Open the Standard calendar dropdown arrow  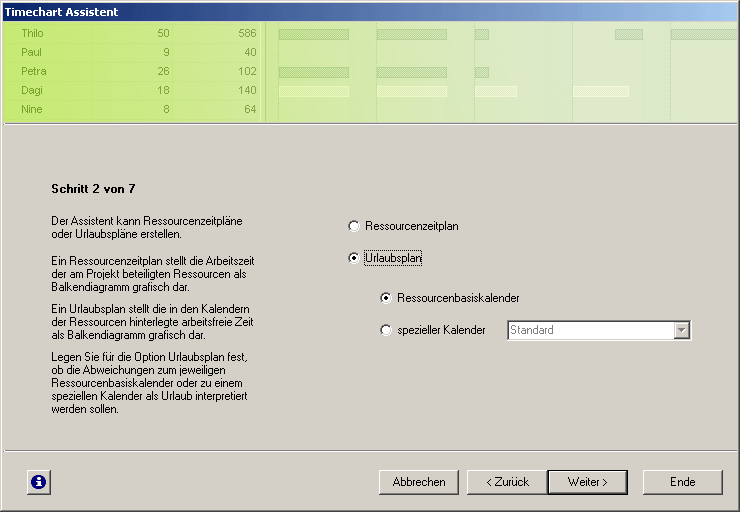pos(682,331)
